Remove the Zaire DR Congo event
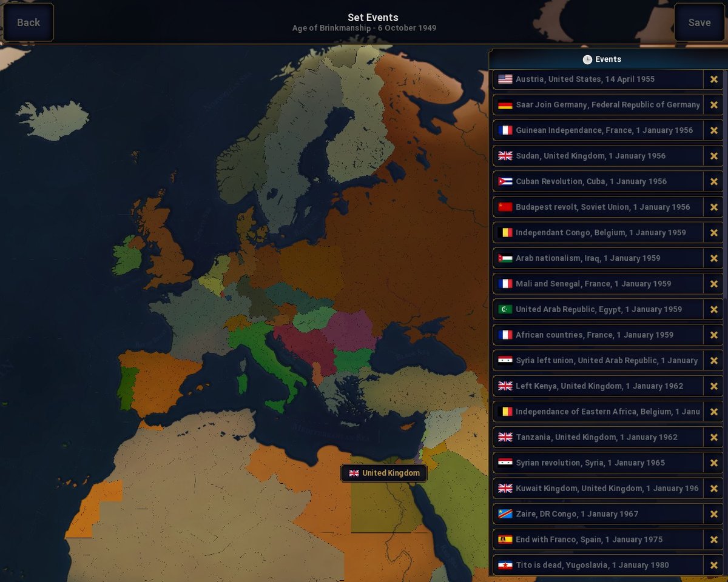This screenshot has height=582, width=728. click(713, 514)
